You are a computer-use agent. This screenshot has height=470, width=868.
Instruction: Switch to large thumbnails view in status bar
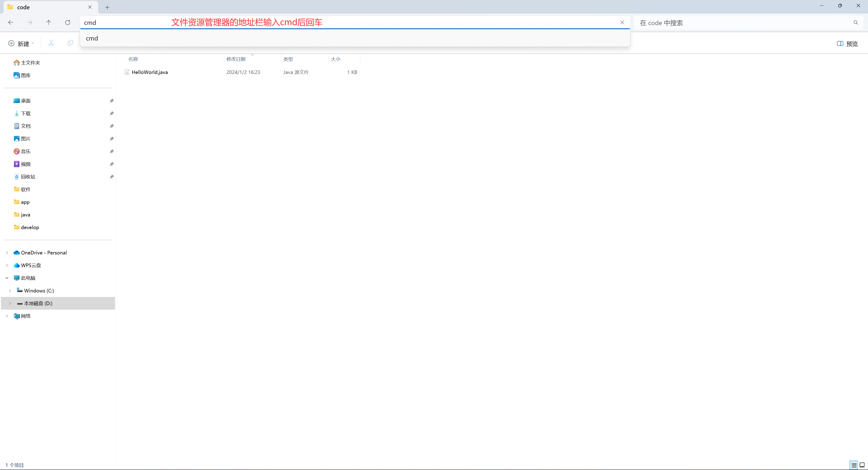point(862,465)
